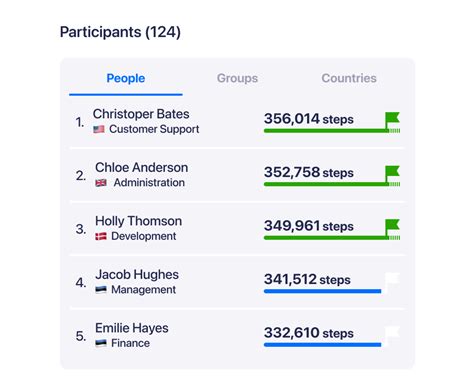Viewport: 474px width, 389px height.
Task: Click the green flag for Chloe Anderson
Action: [392, 174]
